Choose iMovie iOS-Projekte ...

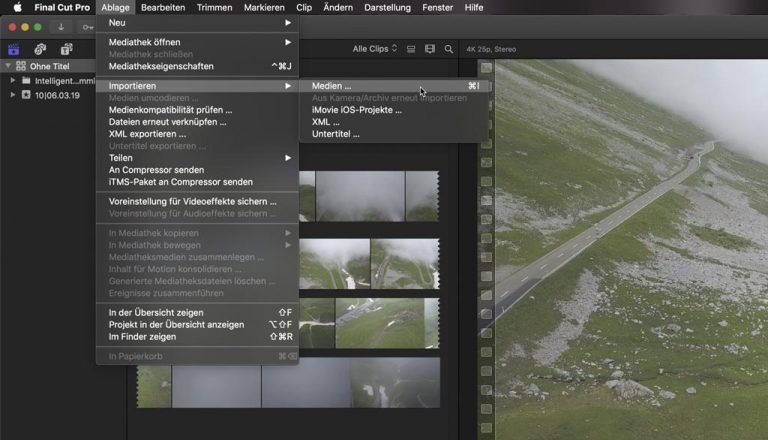pyautogui.click(x=394, y=110)
